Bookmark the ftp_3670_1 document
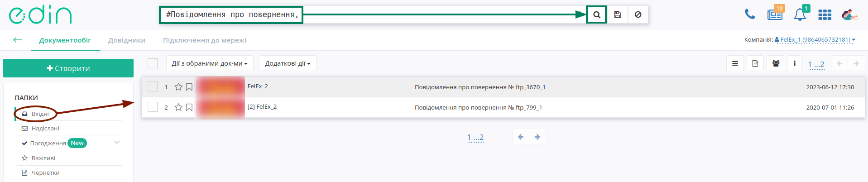The width and height of the screenshot is (868, 182). point(189,87)
